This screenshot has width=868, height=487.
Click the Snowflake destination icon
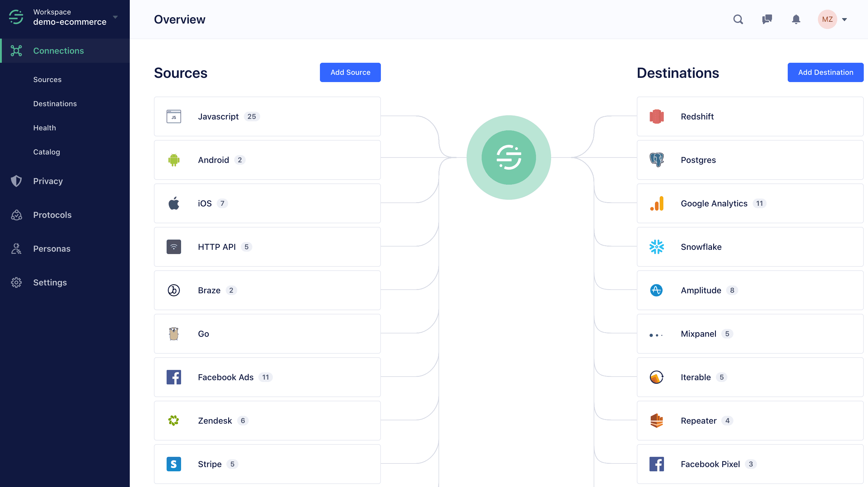click(x=657, y=247)
